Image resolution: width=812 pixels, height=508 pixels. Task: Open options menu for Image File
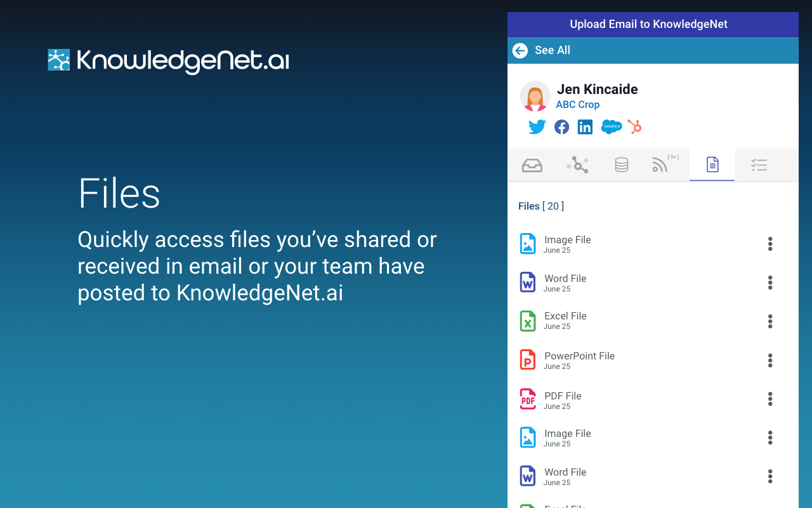[x=769, y=244]
